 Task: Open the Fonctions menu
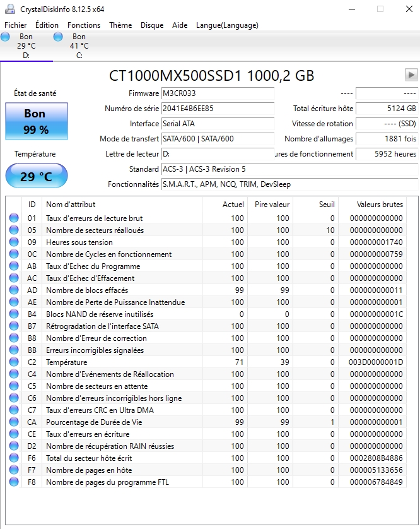click(84, 25)
